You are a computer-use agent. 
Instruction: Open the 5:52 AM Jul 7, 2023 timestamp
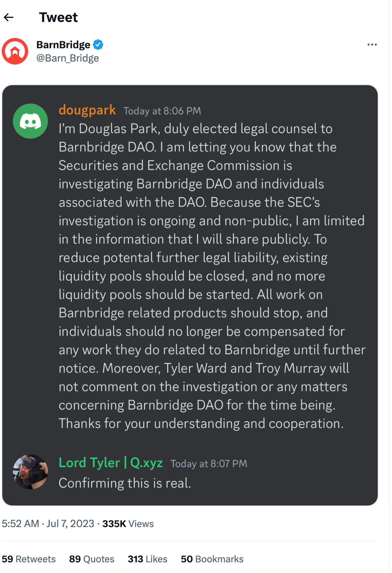[x=48, y=524]
